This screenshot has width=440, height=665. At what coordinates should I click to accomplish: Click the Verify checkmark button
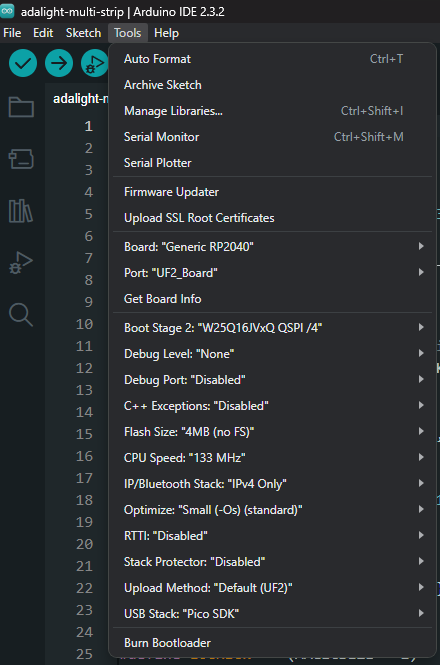(23, 63)
